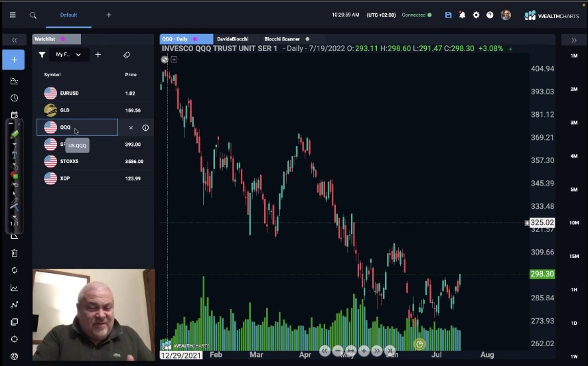Sort by the Symbol column header
The height and width of the screenshot is (366, 588).
click(52, 74)
